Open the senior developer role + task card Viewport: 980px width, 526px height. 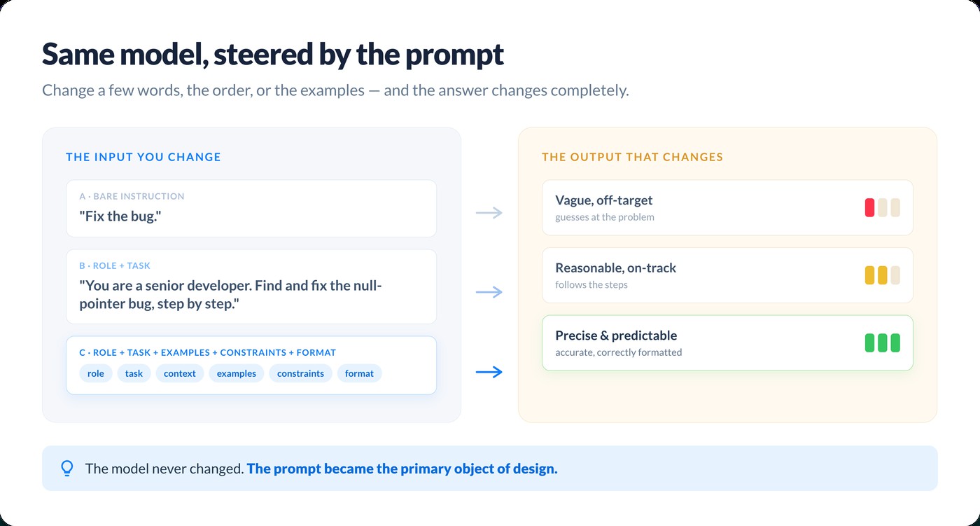pyautogui.click(x=251, y=286)
